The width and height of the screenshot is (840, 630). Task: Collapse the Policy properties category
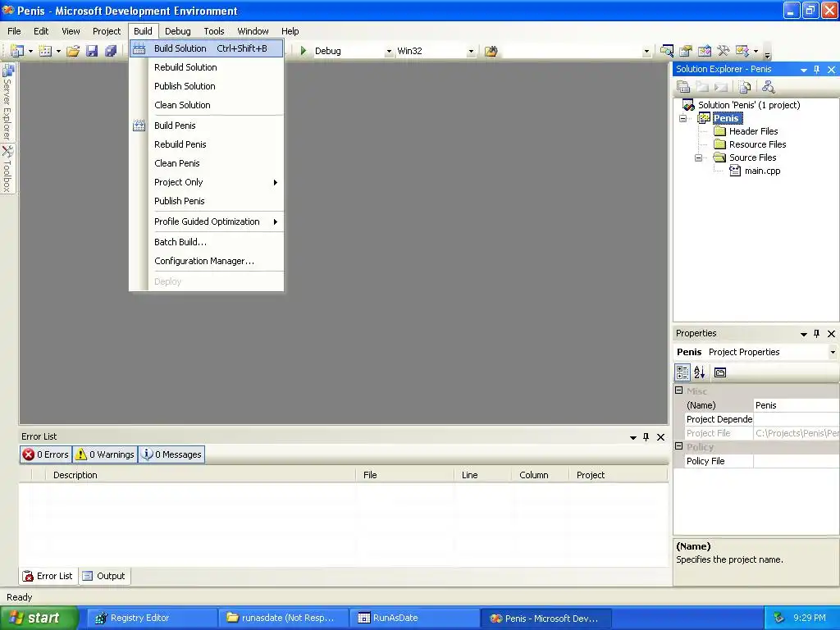tap(678, 446)
